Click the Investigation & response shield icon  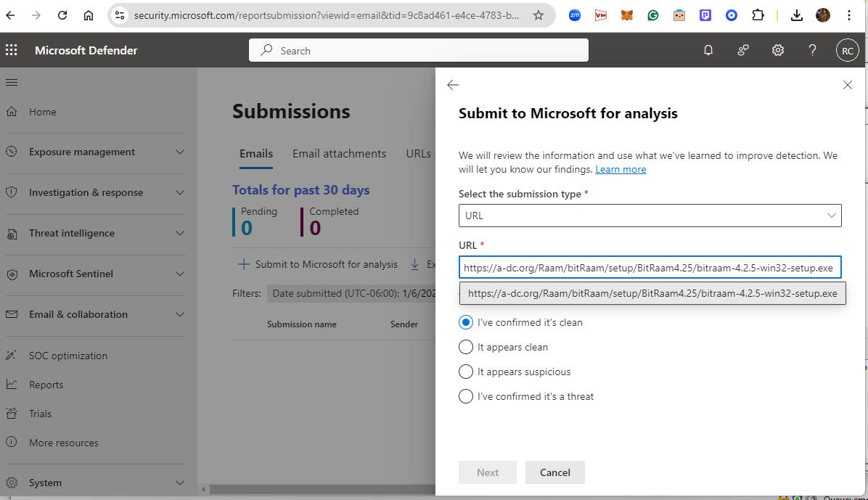pos(12,192)
